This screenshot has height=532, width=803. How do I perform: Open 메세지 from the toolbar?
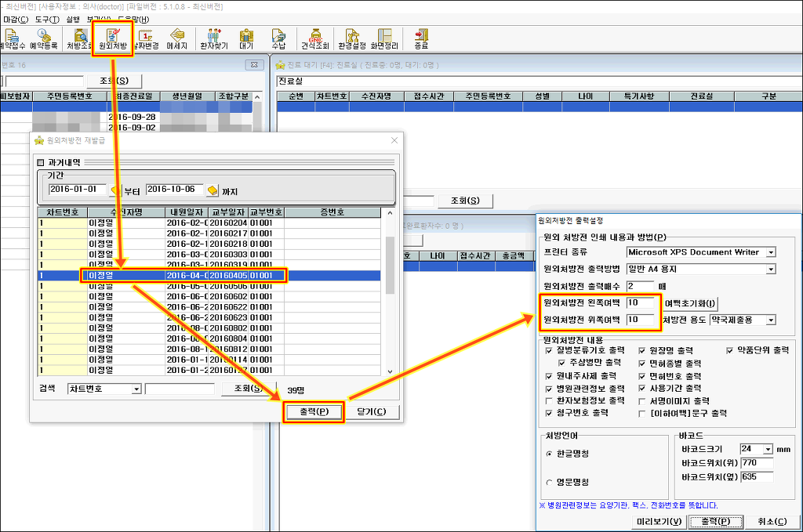[x=177, y=38]
